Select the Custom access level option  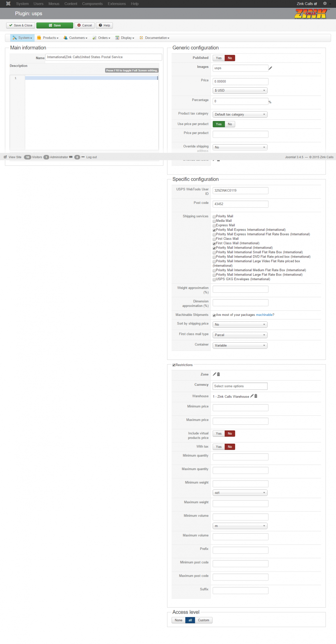204,620
